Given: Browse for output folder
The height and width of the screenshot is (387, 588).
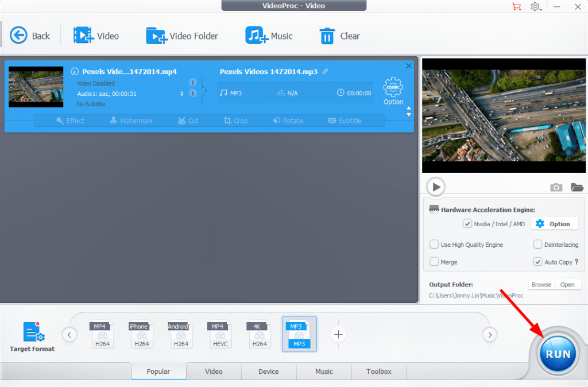Looking at the screenshot, I should (x=541, y=285).
